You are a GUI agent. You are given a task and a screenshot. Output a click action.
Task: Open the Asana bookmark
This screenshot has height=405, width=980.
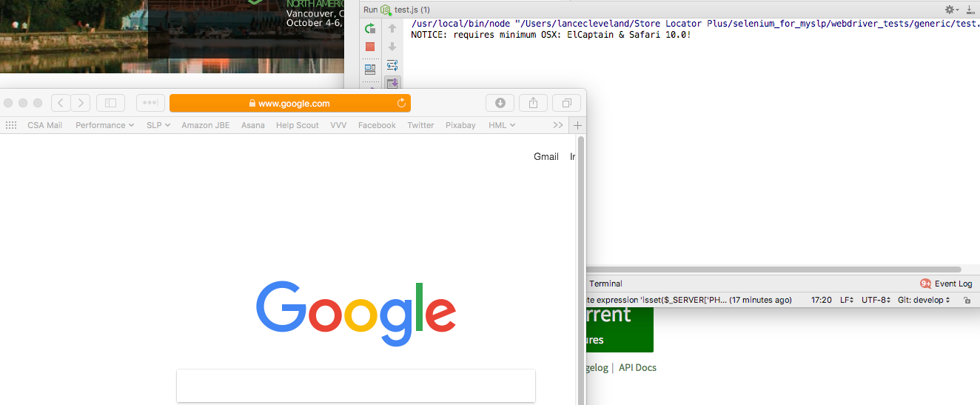point(253,125)
